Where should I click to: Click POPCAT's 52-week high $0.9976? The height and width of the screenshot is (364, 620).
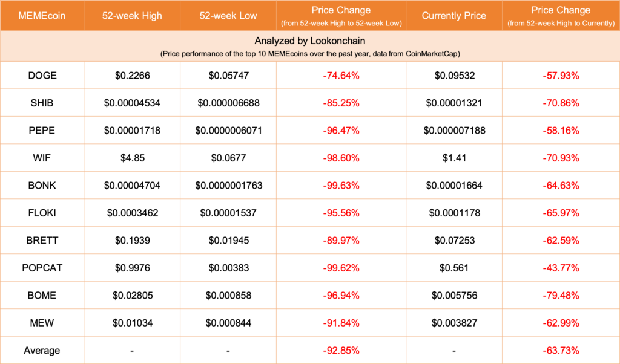(x=133, y=268)
